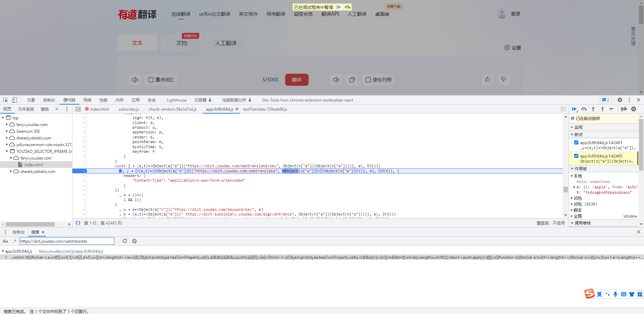Open the subscribe.js file tab
This screenshot has width=644, height=314.
click(x=128, y=109)
